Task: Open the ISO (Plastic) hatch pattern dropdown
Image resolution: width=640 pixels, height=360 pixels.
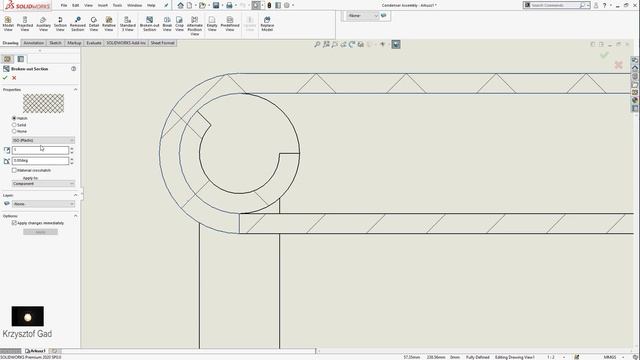Action: [x=43, y=140]
